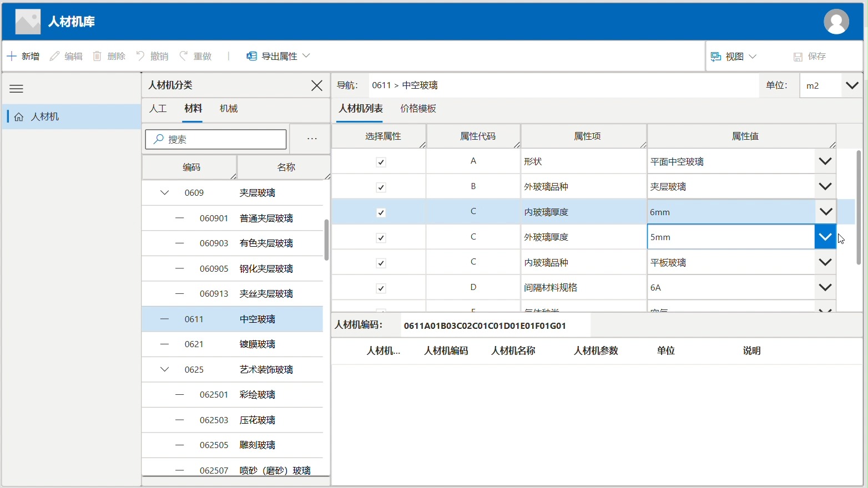
Task: Uncheck the attribute row for 形状
Action: point(381,162)
